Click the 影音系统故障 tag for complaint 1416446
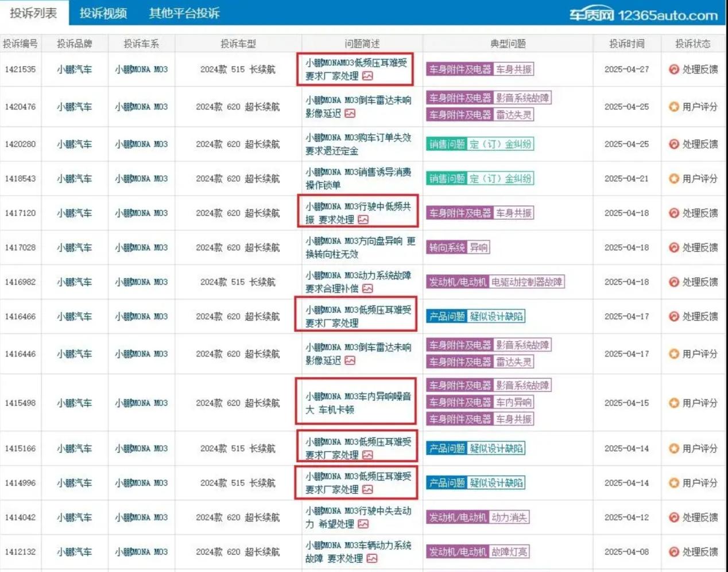This screenshot has height=572, width=728. [x=522, y=345]
